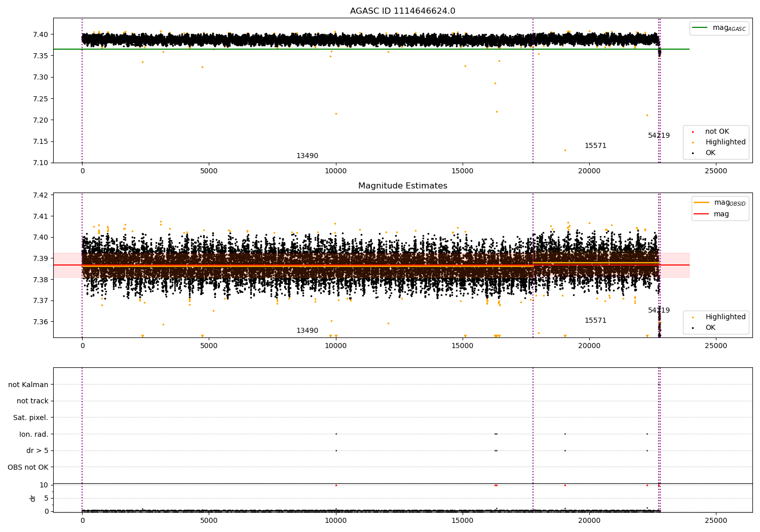Viewport: 760px width, 532px height.
Task: Click the '15571' annotation in the top panel
Action: (x=595, y=146)
